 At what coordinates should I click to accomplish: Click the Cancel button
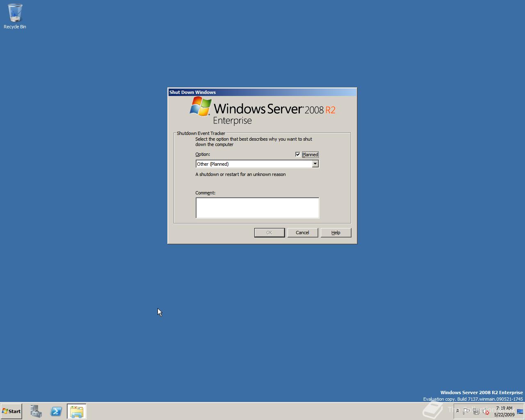[x=303, y=233]
